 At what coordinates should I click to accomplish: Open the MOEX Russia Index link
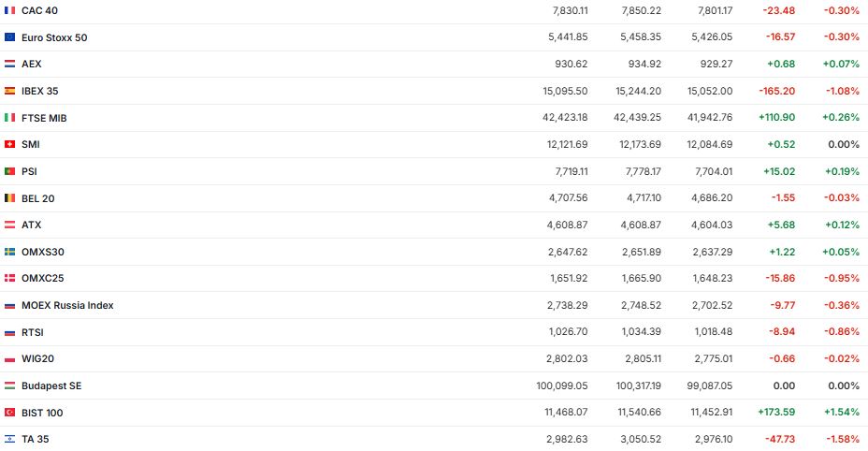coord(67,306)
